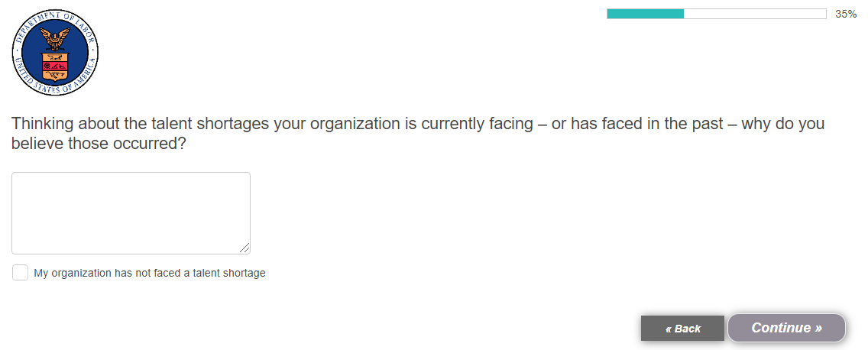Select the 'My organization has not faced a talent shortage' label
Image resolution: width=868 pixels, height=350 pixels.
tap(150, 273)
